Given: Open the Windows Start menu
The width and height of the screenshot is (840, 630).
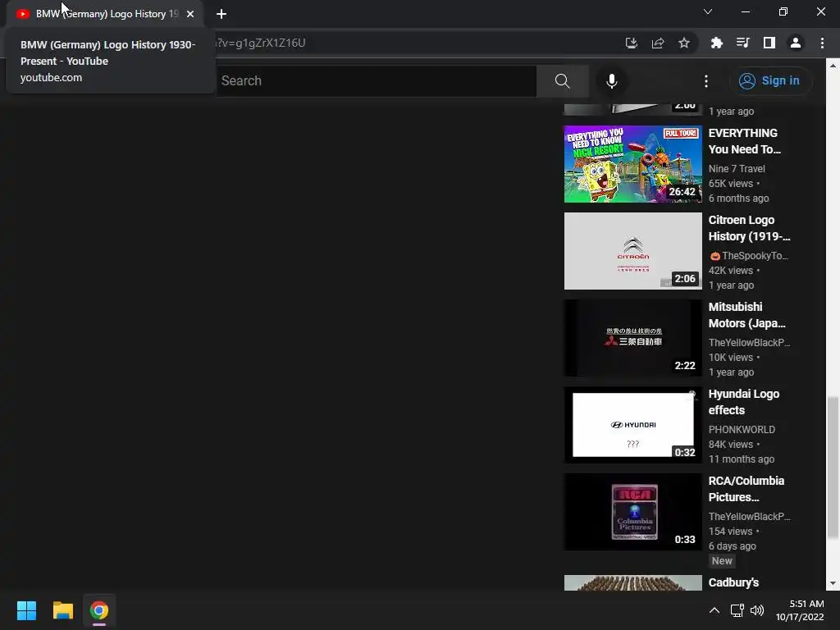Looking at the screenshot, I should [x=26, y=610].
